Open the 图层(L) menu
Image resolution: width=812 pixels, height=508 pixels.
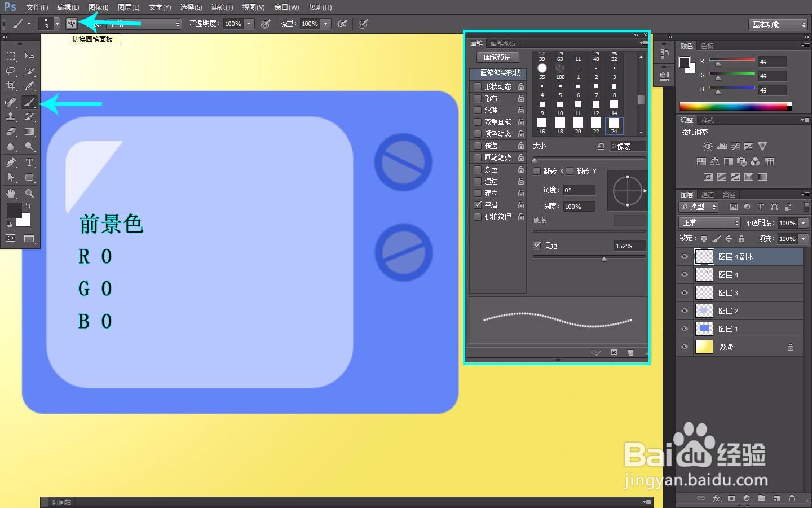(129, 7)
